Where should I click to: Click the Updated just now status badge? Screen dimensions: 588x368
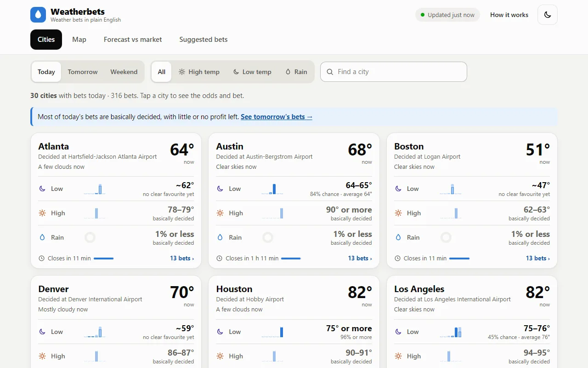(x=447, y=15)
